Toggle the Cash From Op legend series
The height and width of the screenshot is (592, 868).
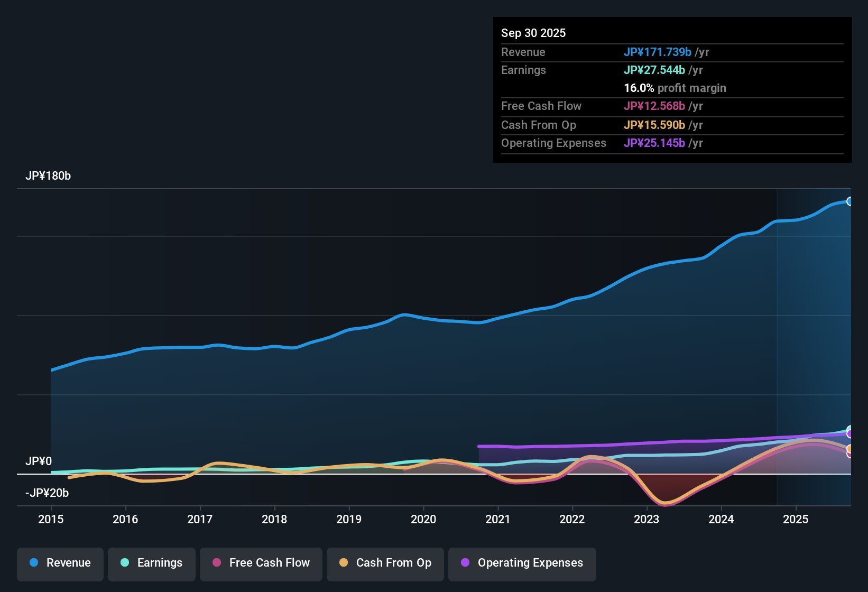coord(385,564)
